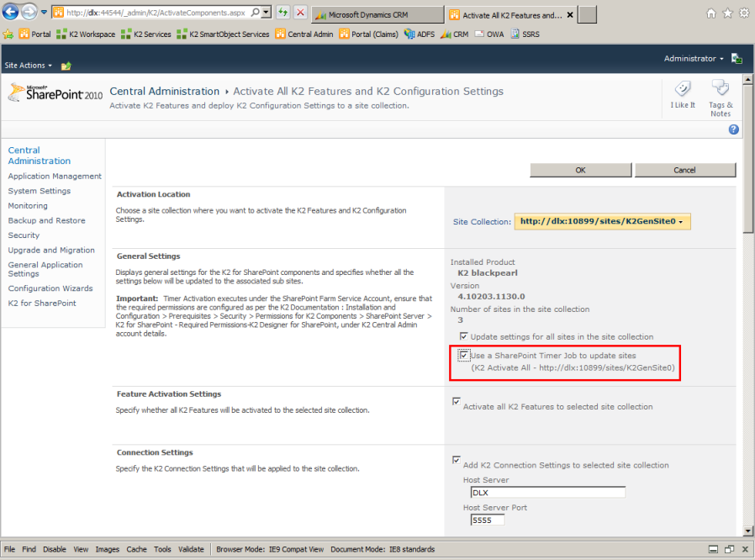755x560 pixels.
Task: Open the Site Actions dropdown menu
Action: (28, 66)
